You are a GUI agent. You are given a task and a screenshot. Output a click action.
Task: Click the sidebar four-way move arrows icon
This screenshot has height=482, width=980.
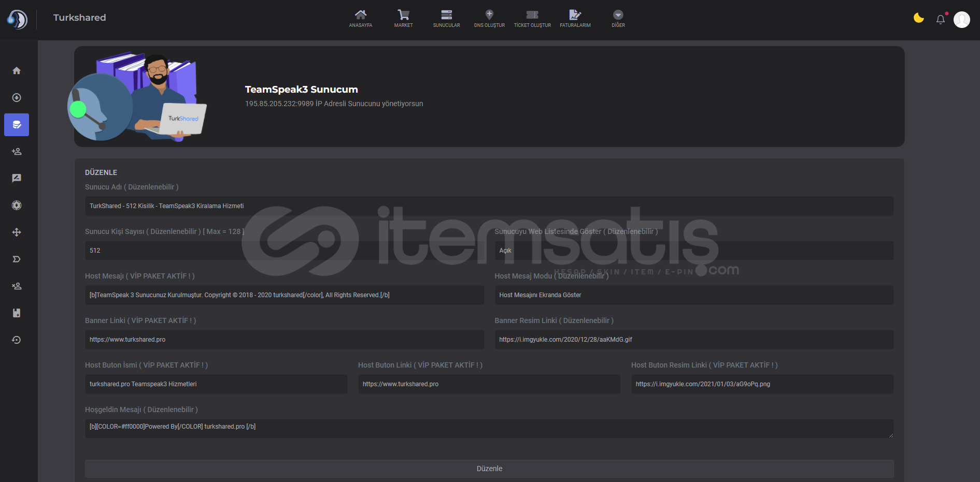[x=17, y=232]
